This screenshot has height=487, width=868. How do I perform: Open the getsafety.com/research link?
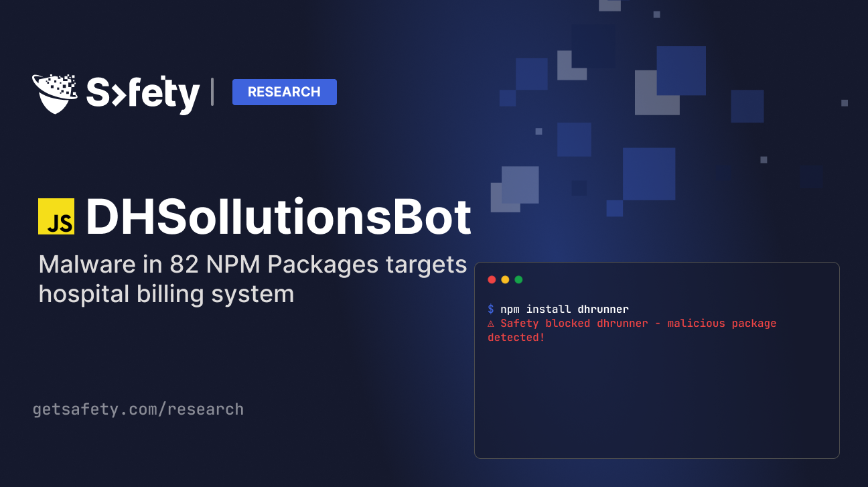138,409
